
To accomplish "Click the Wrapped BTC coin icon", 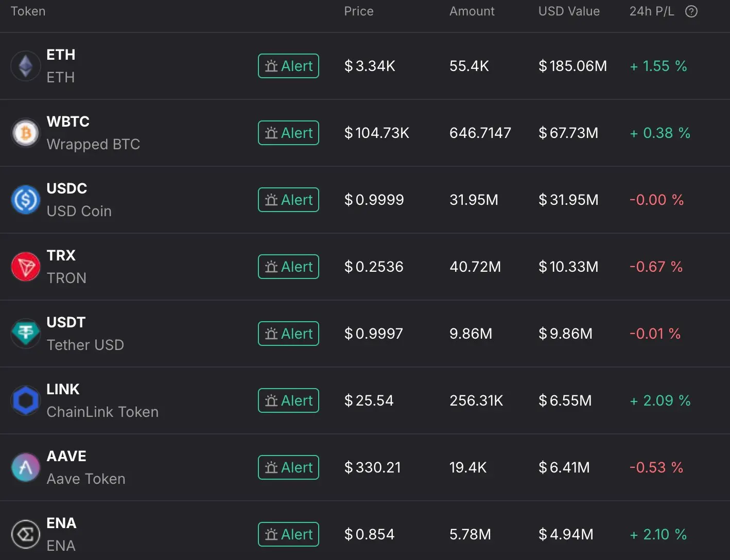I will (x=26, y=133).
